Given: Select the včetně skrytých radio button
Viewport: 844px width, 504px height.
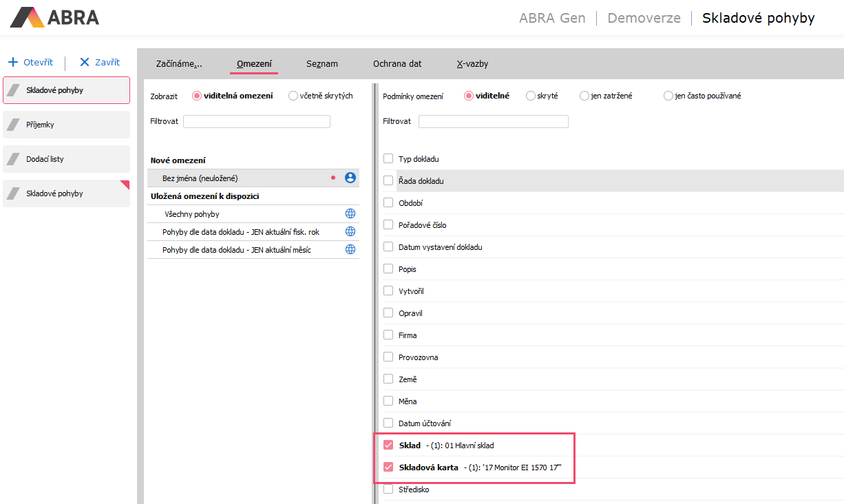Looking at the screenshot, I should pyautogui.click(x=293, y=96).
